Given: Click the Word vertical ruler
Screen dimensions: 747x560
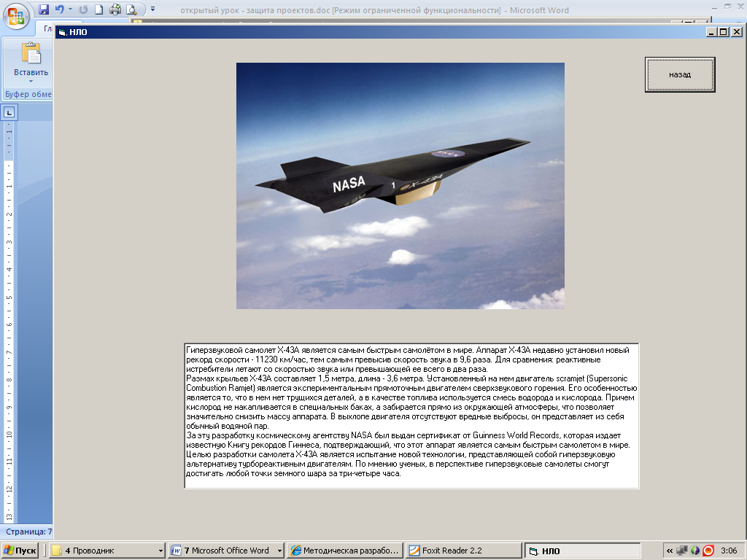Looking at the screenshot, I should [x=9, y=322].
